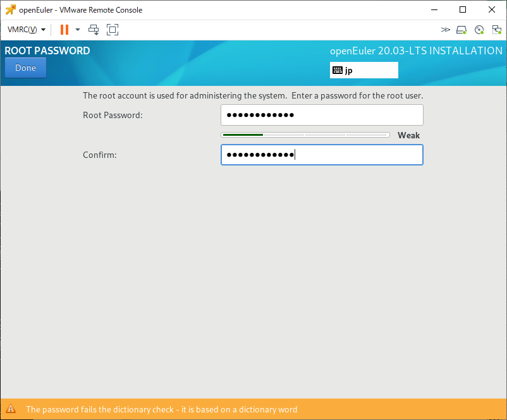Click the Done button
The width and height of the screenshot is (507, 420).
pyautogui.click(x=25, y=68)
